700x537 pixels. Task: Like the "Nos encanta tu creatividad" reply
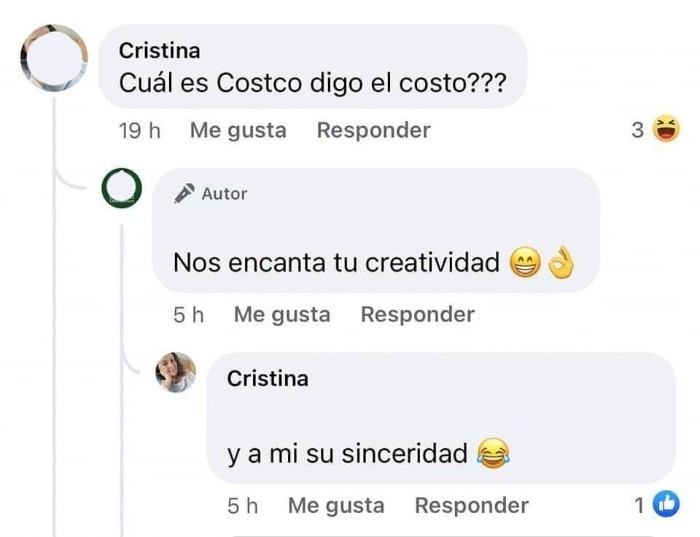pos(282,314)
